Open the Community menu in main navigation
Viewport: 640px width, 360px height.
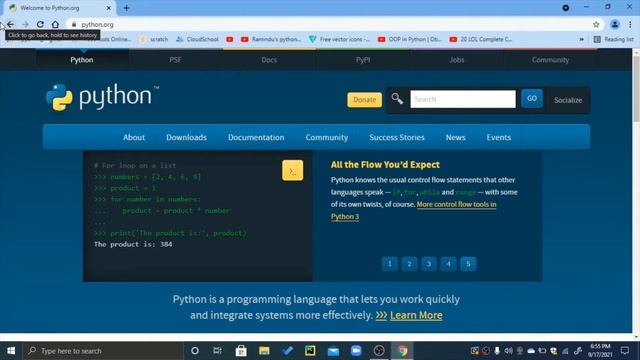coord(327,137)
